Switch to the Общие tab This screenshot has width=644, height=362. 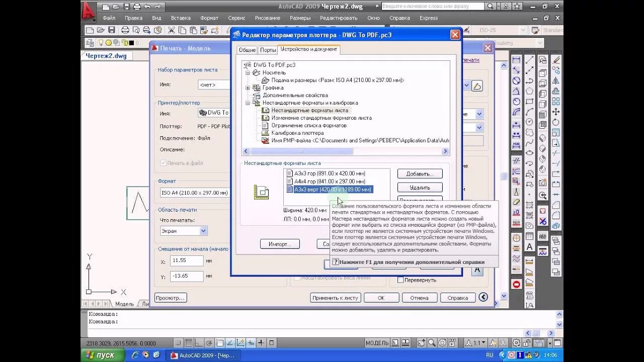[x=247, y=50]
